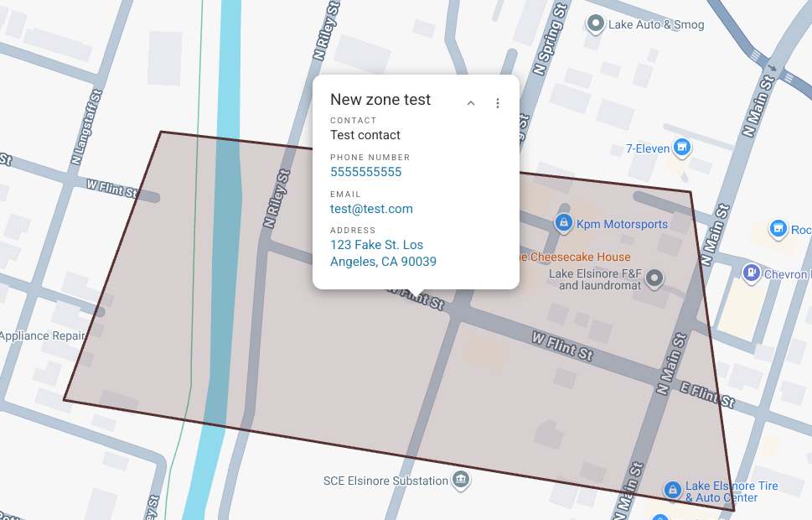Screen dimensions: 812x520
Task: Click the test@test.com email link
Action: coord(371,209)
